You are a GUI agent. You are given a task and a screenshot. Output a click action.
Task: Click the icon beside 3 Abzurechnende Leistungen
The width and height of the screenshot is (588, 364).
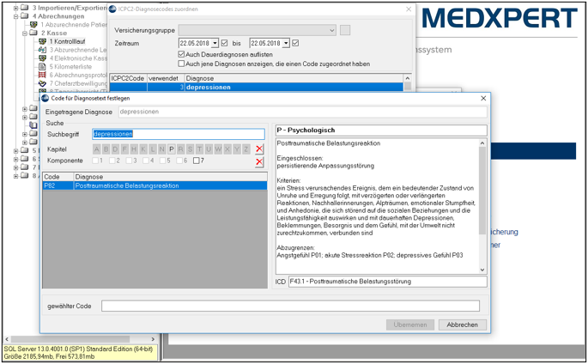tap(42, 50)
